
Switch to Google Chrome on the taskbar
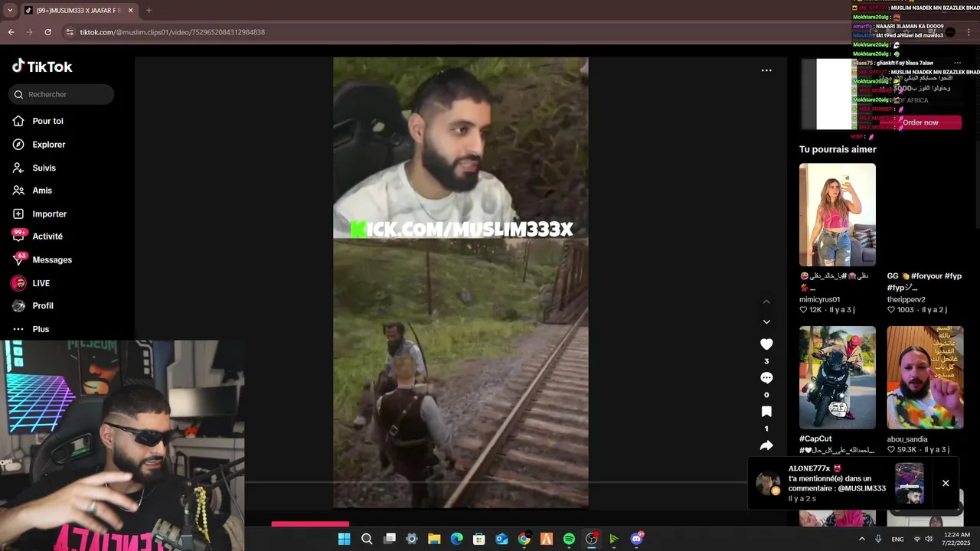tap(524, 539)
